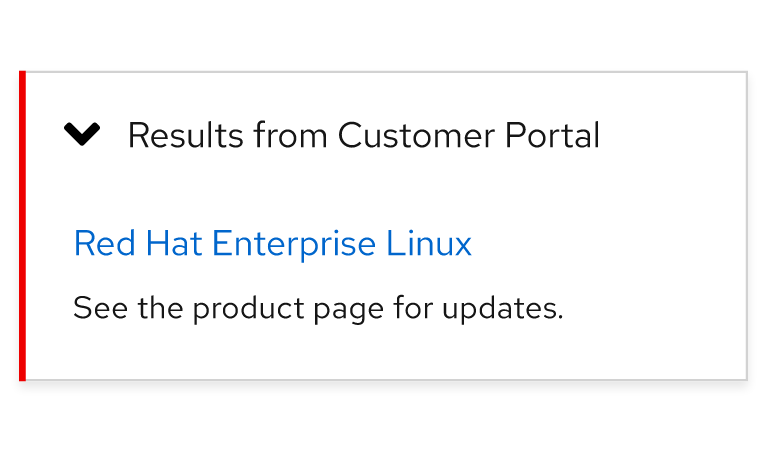The image size is (765, 450).
Task: Click the "Results from Customer Portal" heading
Action: pos(363,135)
